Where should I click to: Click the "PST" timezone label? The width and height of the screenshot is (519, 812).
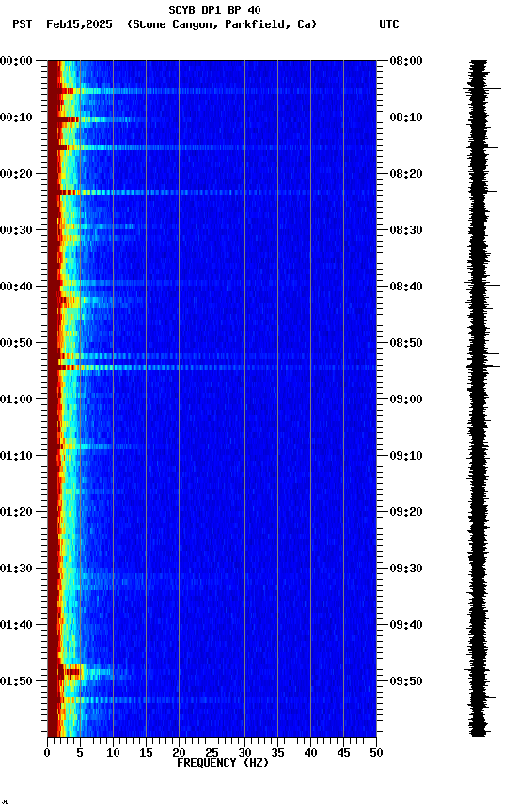[23, 24]
